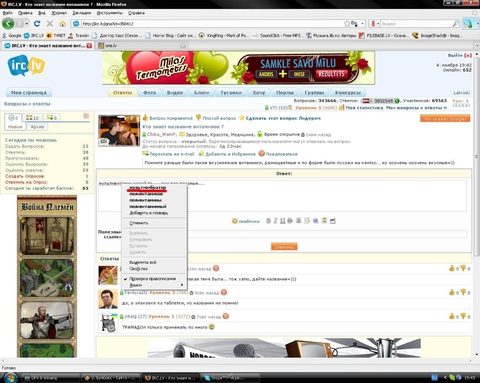This screenshot has width=480, height=383.
Task: Like the question with the thumbs up icon
Action: pos(145,118)
